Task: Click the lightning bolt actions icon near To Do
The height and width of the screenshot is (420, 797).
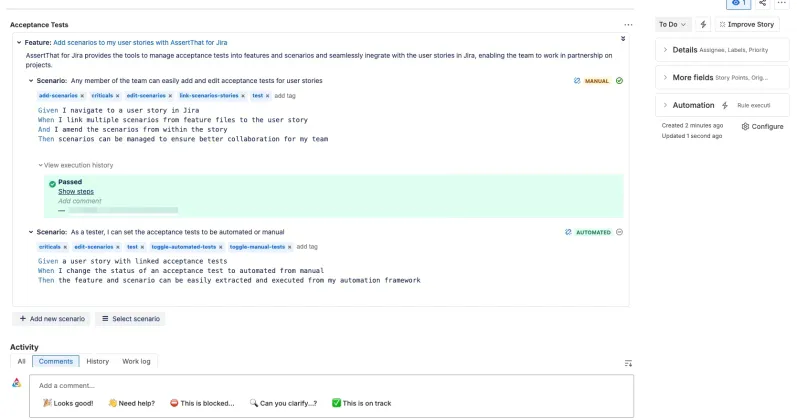Action: [703, 24]
